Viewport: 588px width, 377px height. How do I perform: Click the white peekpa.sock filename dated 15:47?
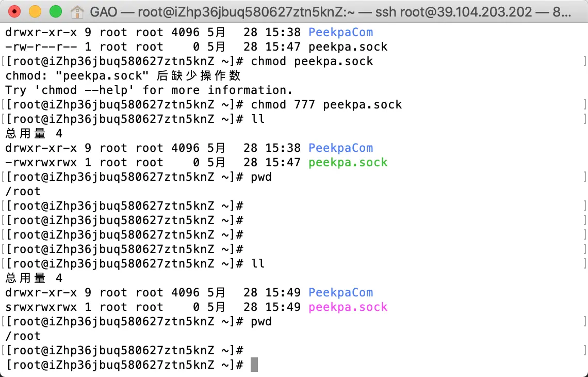pyautogui.click(x=348, y=46)
